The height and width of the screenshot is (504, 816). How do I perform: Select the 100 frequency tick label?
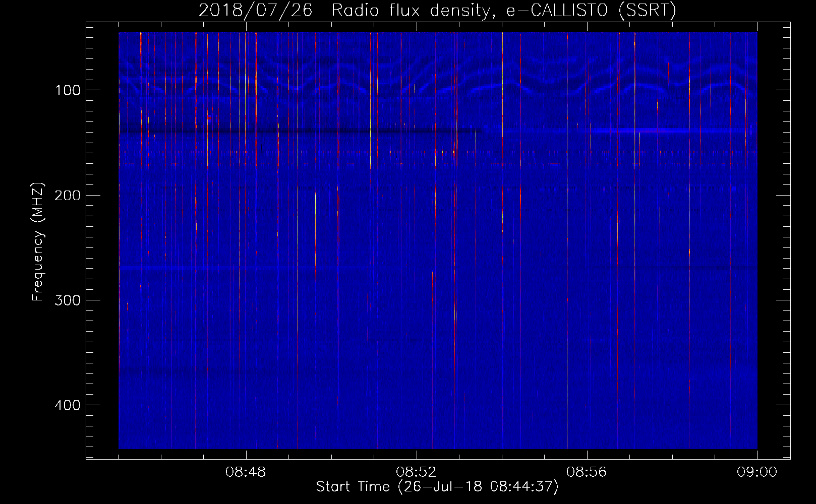coord(68,90)
